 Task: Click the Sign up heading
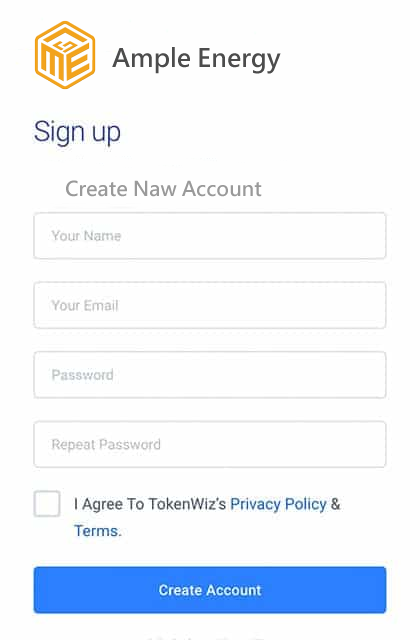tap(77, 132)
